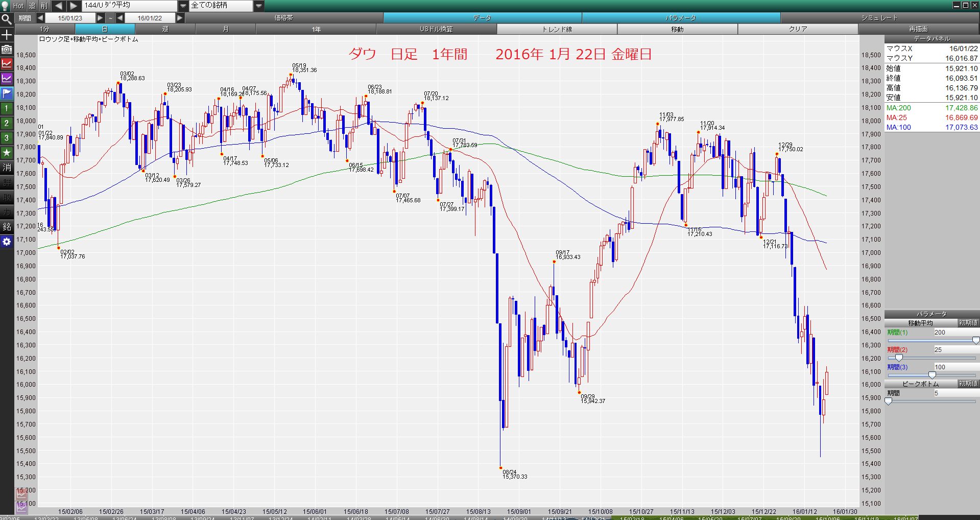Image resolution: width=980 pixels, height=520 pixels.
Task: Reset 移動平均 with 初期値 button
Action: [x=968, y=323]
